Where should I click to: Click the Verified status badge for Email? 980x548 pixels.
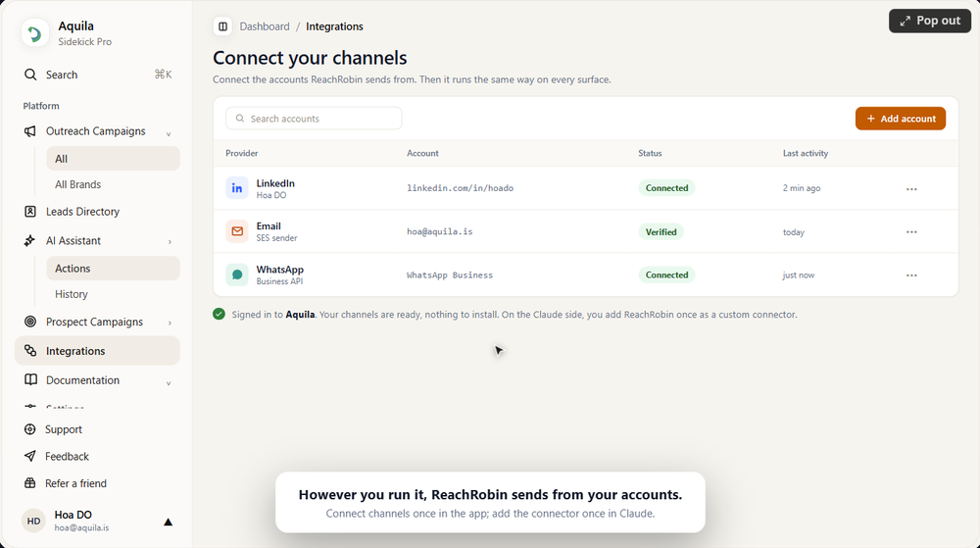[661, 231]
